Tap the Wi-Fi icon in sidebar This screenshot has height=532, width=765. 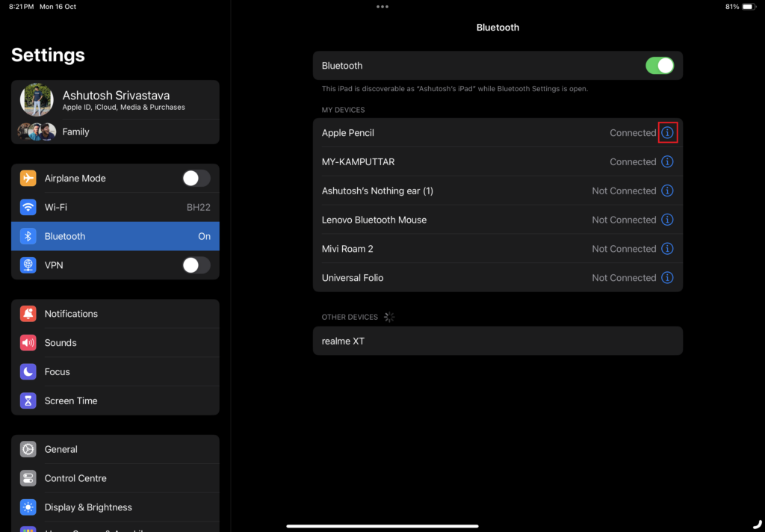[x=28, y=207]
